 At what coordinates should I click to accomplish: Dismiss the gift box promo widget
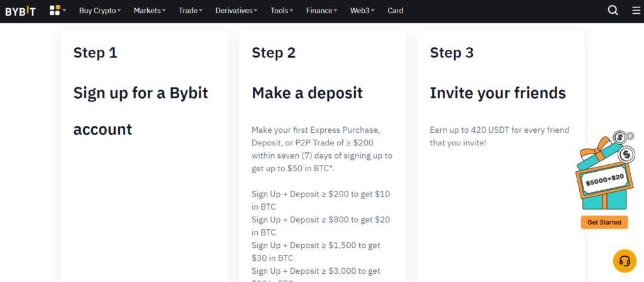click(x=630, y=135)
